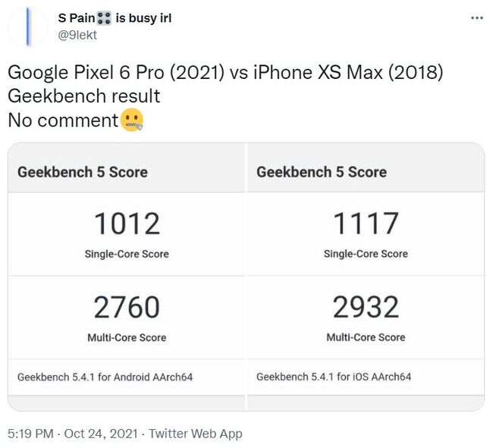Screen dimensions: 493x448
Task: Click the Geekbench 5.4.1 for iOS AArch64 text
Action: click(334, 377)
